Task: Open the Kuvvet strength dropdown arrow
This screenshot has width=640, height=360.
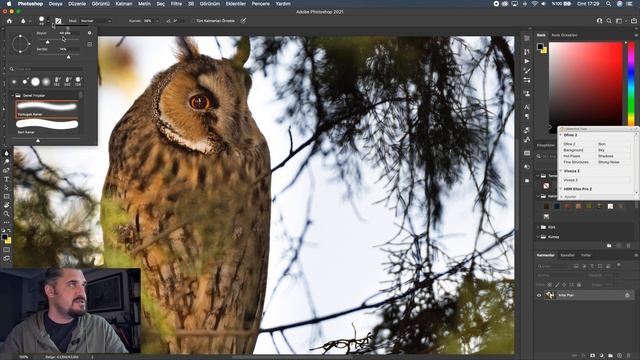Action: click(x=157, y=21)
